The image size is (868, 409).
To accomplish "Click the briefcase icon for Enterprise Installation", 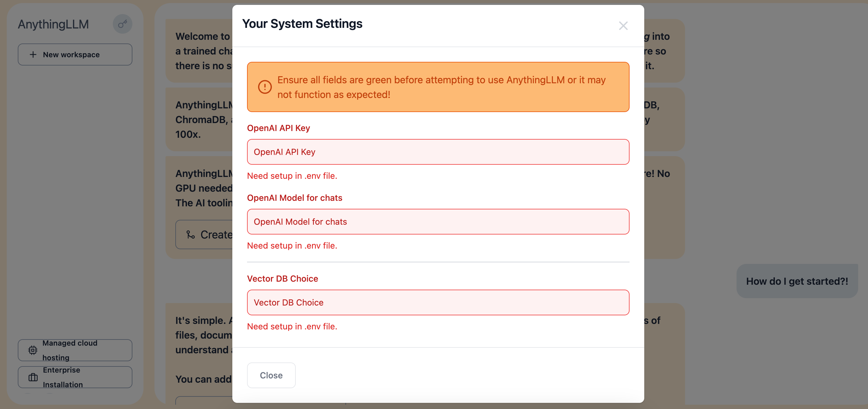I will point(33,377).
